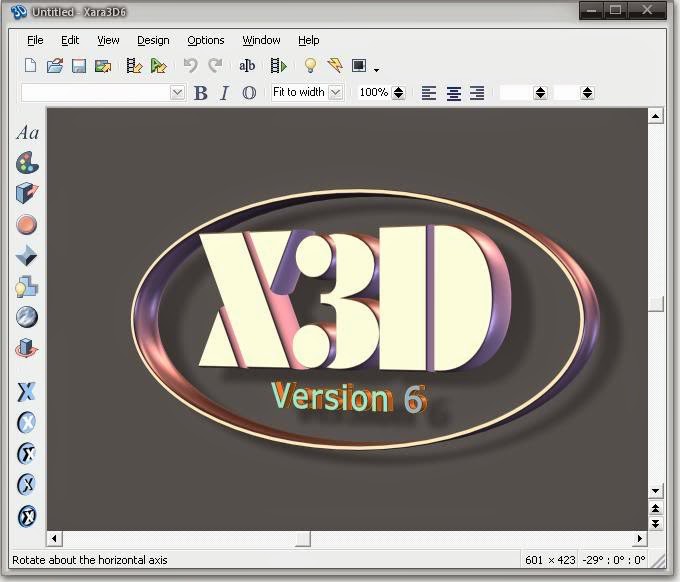Click the Export animation filmstrip icon

(x=134, y=66)
